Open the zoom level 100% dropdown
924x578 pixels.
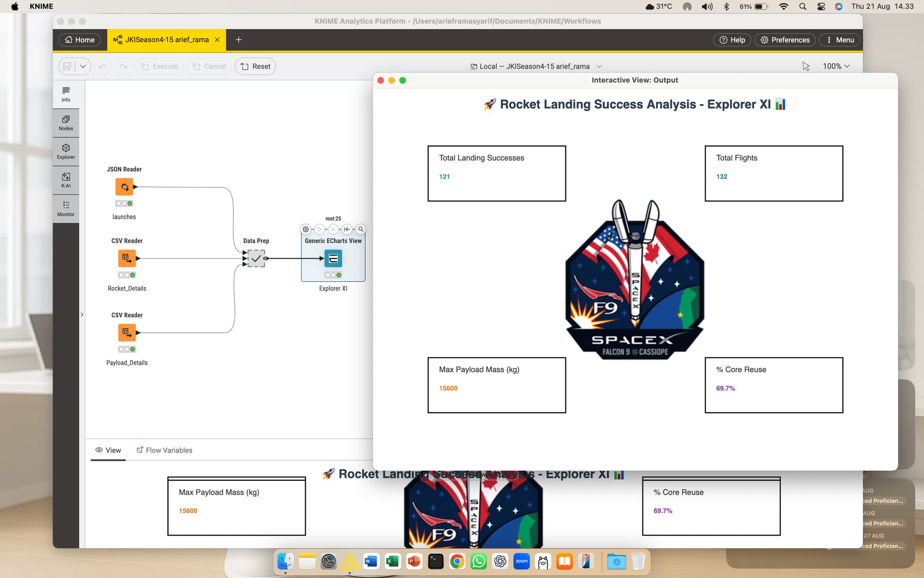836,66
